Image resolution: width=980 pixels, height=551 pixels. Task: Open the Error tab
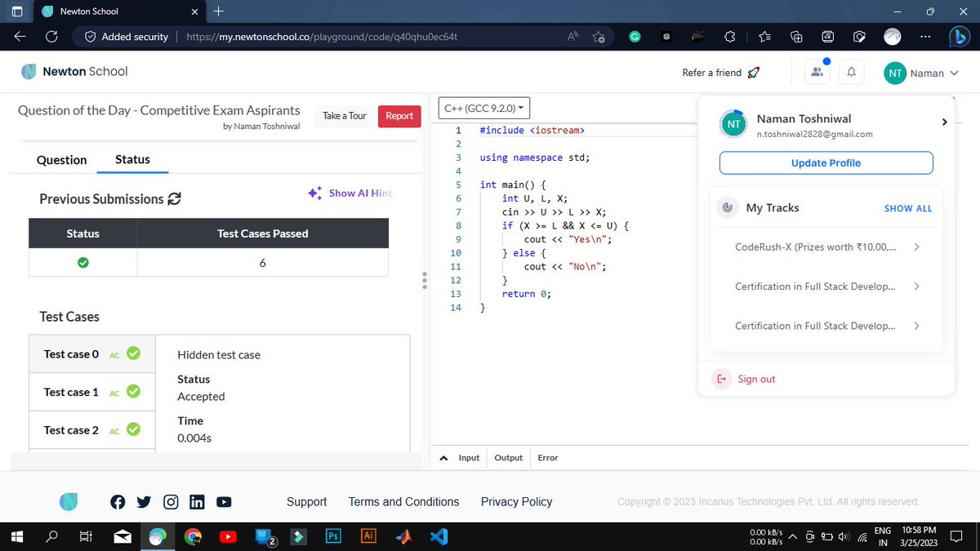click(548, 458)
